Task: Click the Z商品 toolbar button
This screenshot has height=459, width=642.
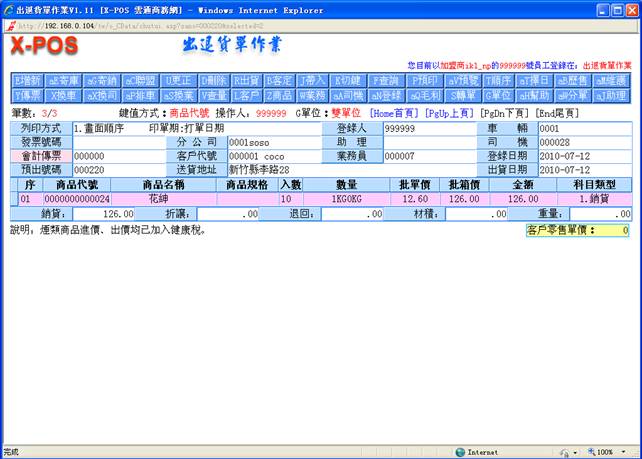Action: [280, 95]
